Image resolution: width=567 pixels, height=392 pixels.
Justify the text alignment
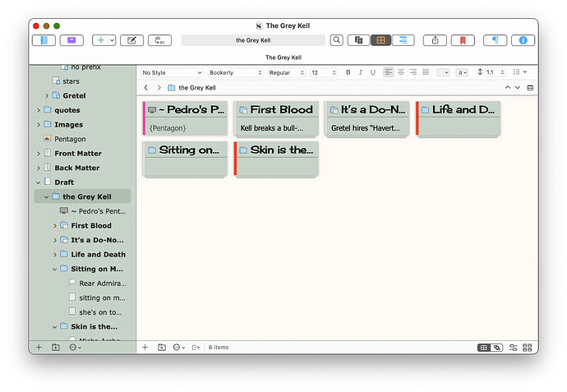tap(426, 72)
